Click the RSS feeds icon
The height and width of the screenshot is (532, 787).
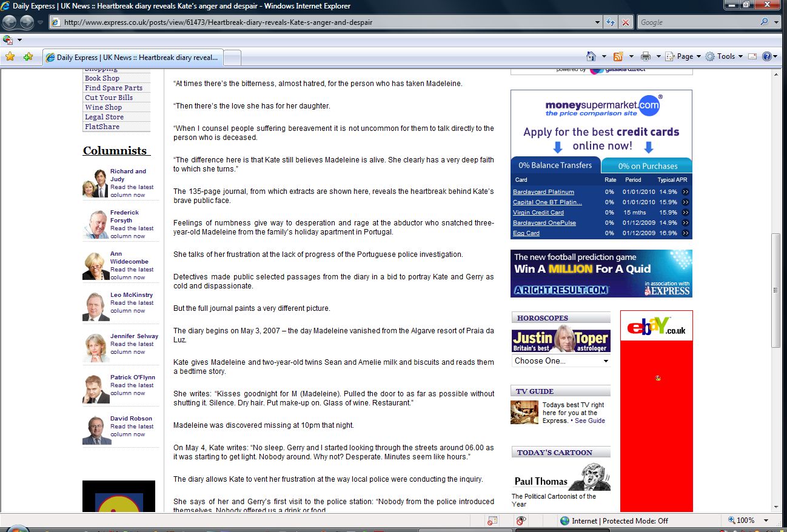pos(618,56)
